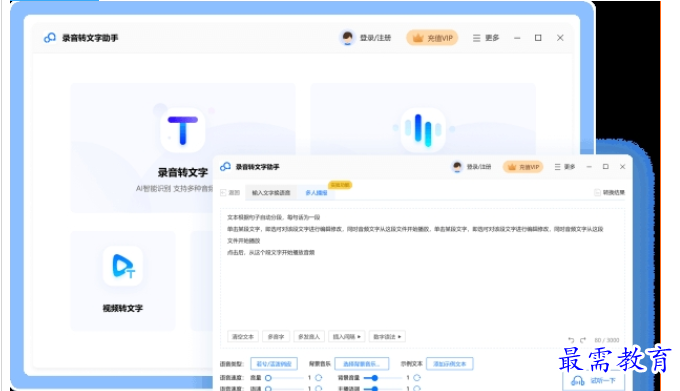This screenshot has height=391, width=680.
Task: Click the redo arrow icon below the text area
Action: point(583,340)
